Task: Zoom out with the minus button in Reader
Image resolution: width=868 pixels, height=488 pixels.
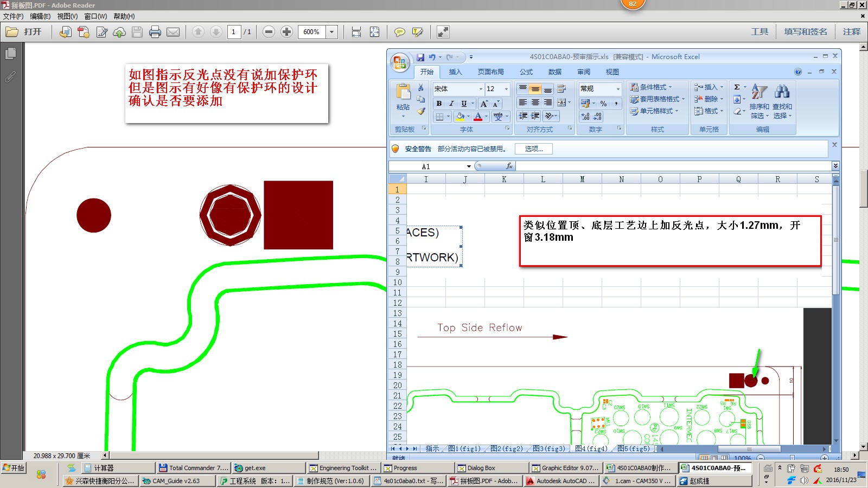Action: point(269,32)
